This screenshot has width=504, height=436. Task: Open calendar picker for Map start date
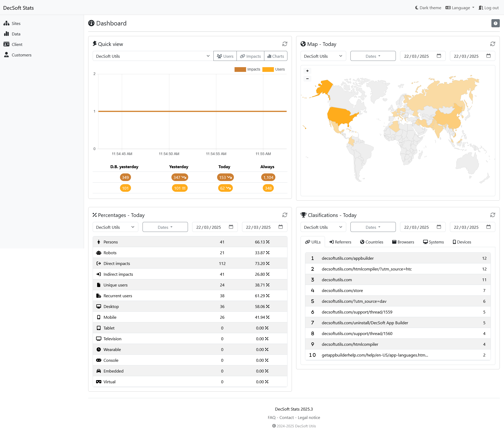point(439,56)
